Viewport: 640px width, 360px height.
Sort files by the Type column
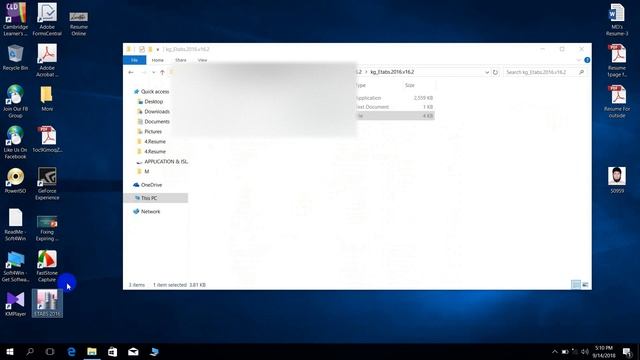pyautogui.click(x=361, y=85)
